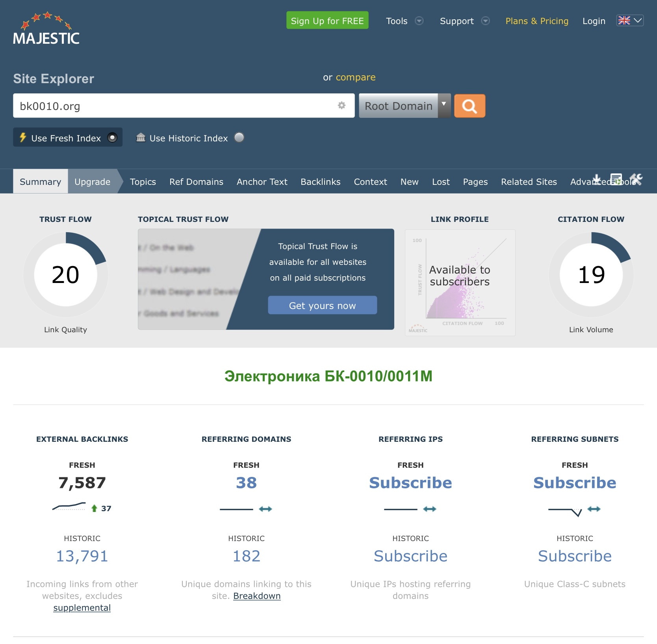The image size is (657, 644).
Task: Click historic backlinks count 13,791
Action: 82,556
